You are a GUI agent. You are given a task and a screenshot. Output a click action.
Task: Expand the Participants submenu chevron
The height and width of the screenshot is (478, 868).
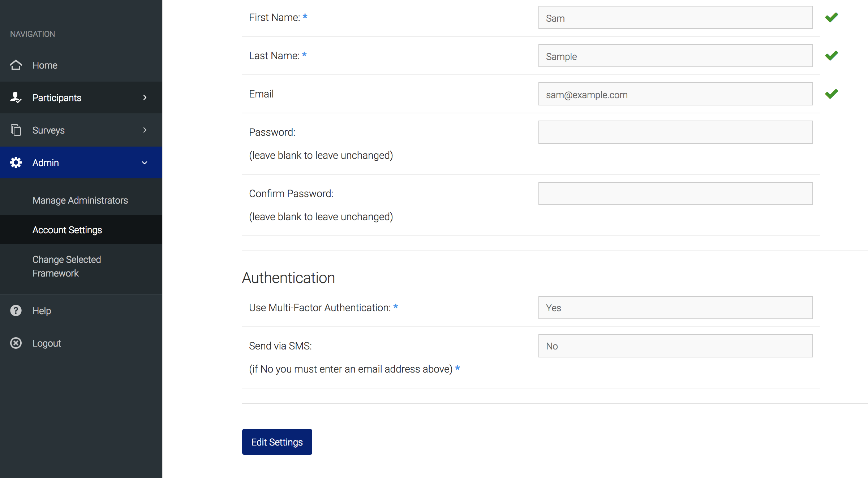(145, 97)
